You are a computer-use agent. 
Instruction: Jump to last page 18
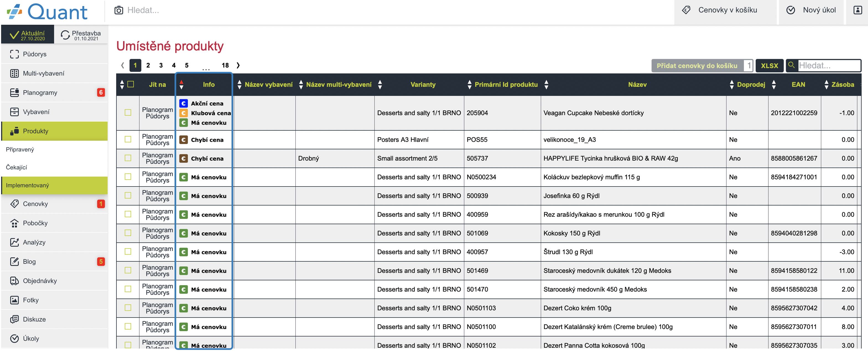pyautogui.click(x=225, y=65)
